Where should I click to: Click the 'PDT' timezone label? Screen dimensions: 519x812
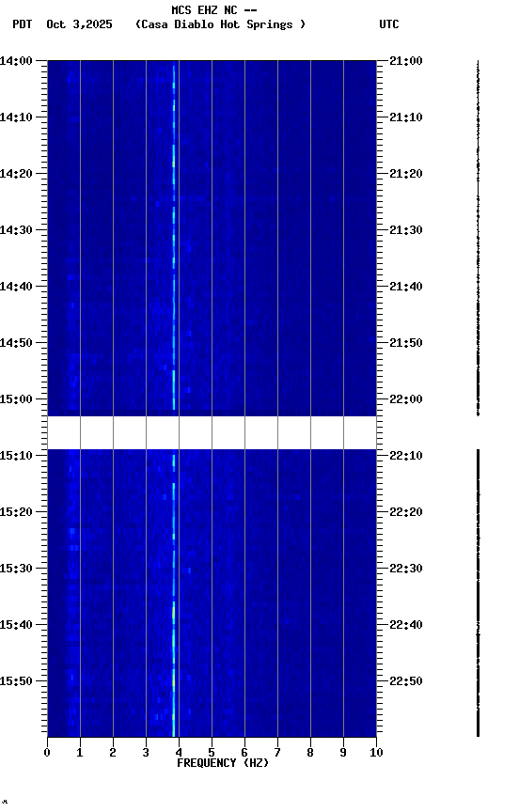pos(23,24)
